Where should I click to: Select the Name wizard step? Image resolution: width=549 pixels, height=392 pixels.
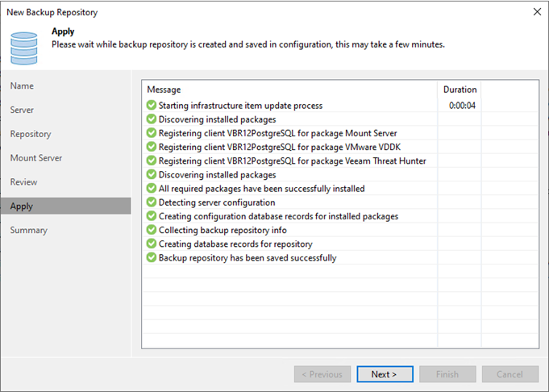pyautogui.click(x=22, y=85)
